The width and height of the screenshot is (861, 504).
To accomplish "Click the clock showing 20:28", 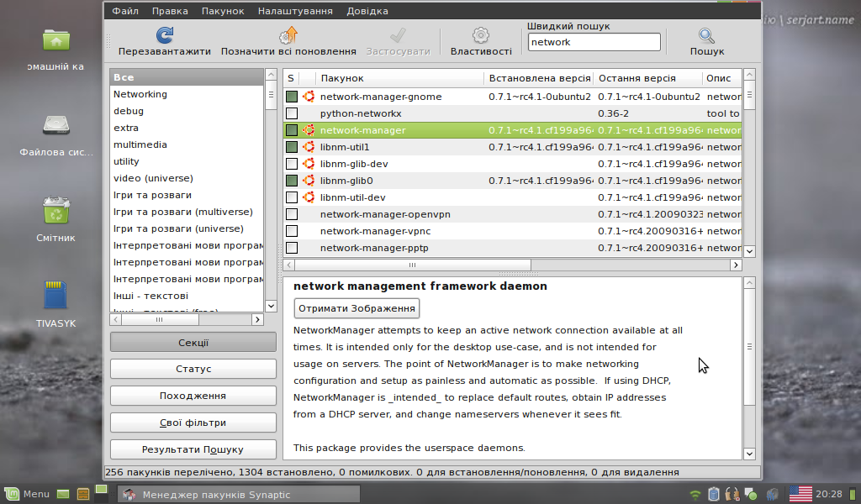I will click(x=828, y=494).
